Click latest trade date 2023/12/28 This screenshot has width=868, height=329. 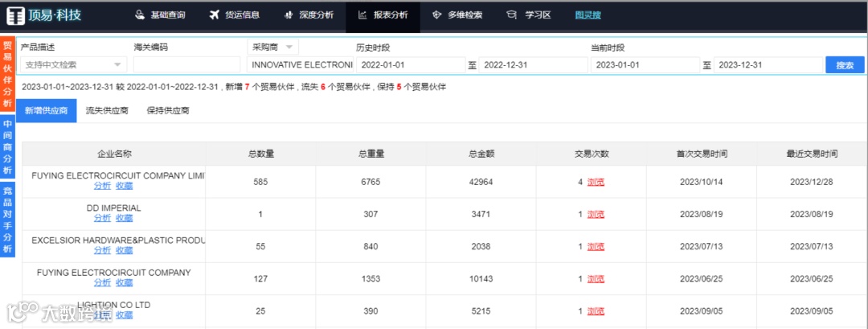812,182
